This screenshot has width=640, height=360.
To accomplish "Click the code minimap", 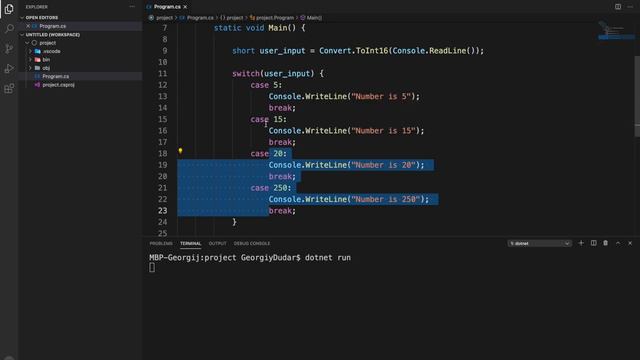I will [616, 31].
